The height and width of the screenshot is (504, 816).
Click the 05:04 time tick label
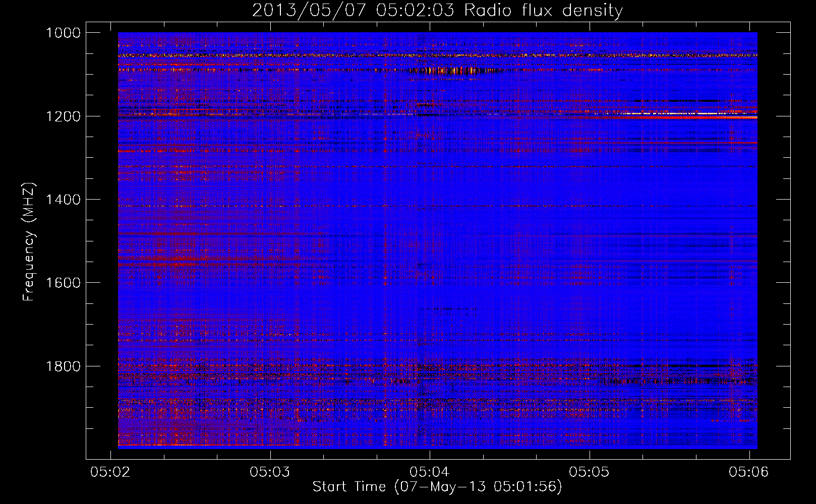(x=430, y=472)
